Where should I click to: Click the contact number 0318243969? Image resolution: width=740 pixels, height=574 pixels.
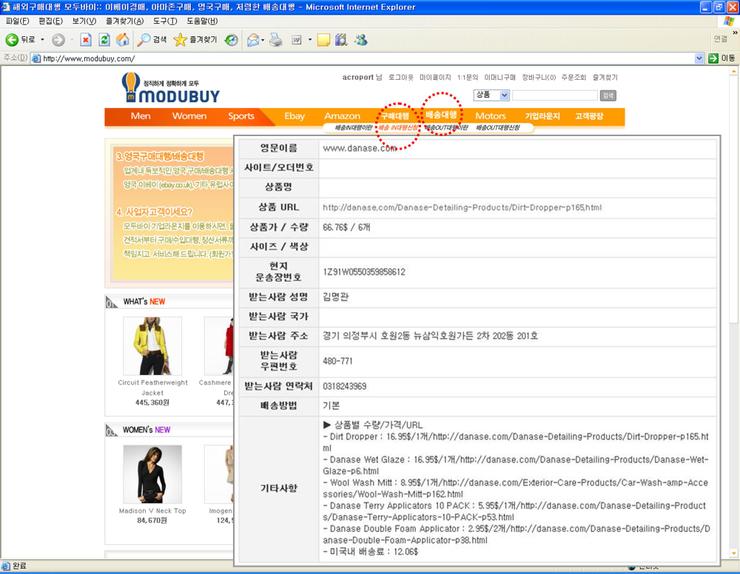point(345,387)
